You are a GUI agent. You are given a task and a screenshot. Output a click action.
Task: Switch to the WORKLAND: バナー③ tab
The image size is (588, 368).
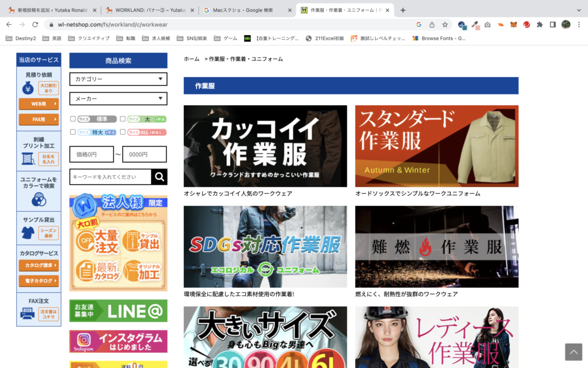(x=150, y=10)
